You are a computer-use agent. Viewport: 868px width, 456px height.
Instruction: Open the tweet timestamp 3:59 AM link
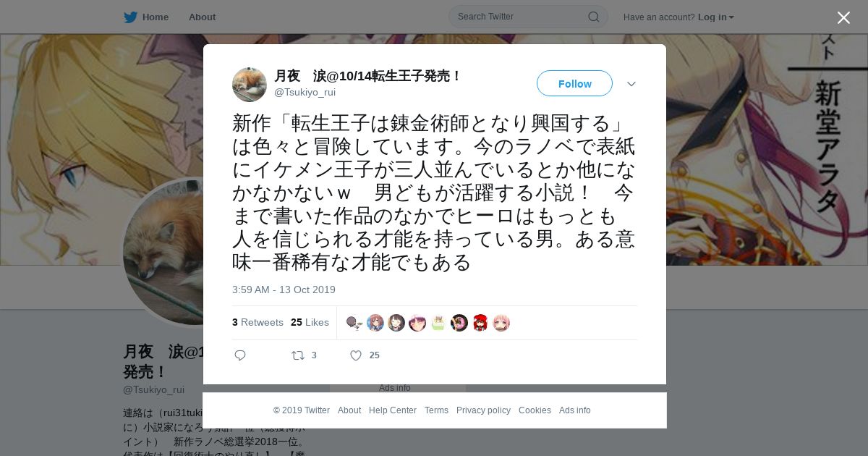(284, 290)
